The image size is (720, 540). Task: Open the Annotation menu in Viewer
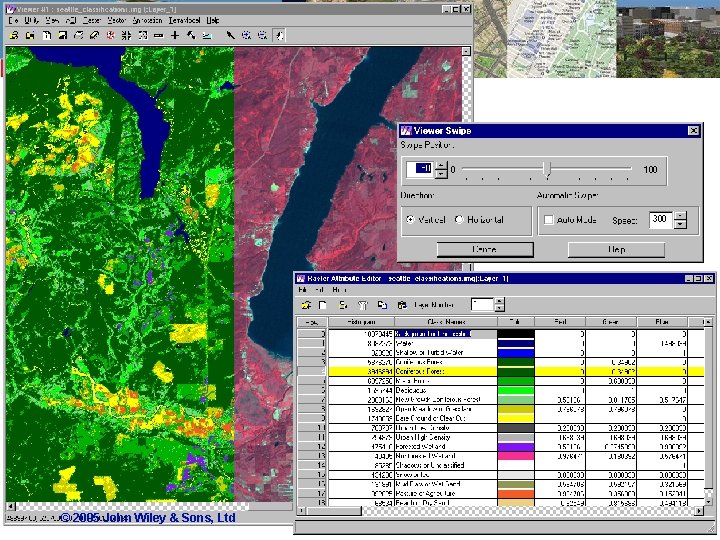click(x=147, y=20)
